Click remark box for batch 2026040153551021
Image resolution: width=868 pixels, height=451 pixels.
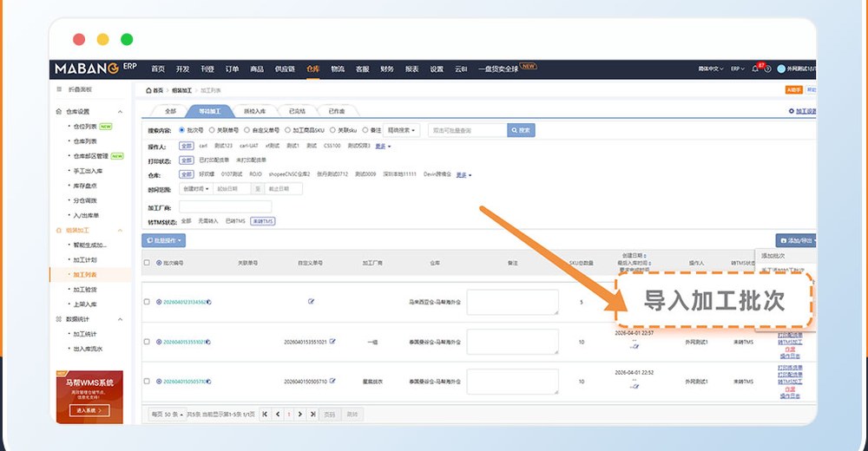(x=513, y=342)
